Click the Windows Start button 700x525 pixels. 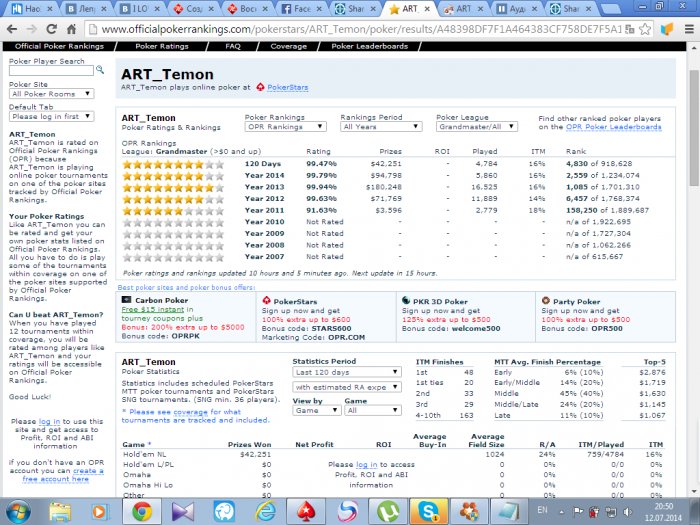[x=18, y=510]
